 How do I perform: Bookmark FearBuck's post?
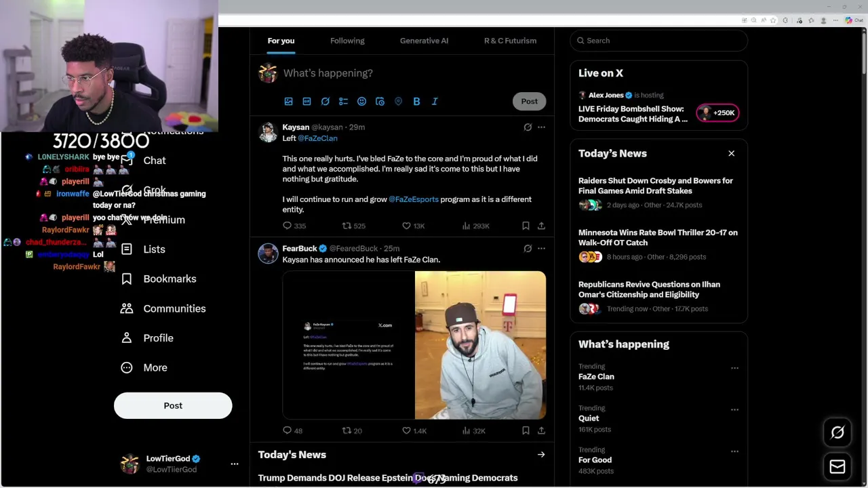[x=526, y=430]
